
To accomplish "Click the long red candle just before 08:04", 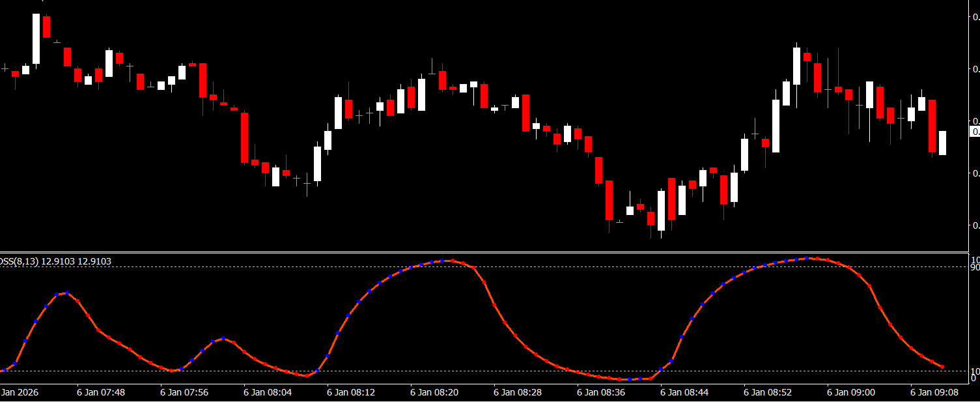I will [245, 137].
